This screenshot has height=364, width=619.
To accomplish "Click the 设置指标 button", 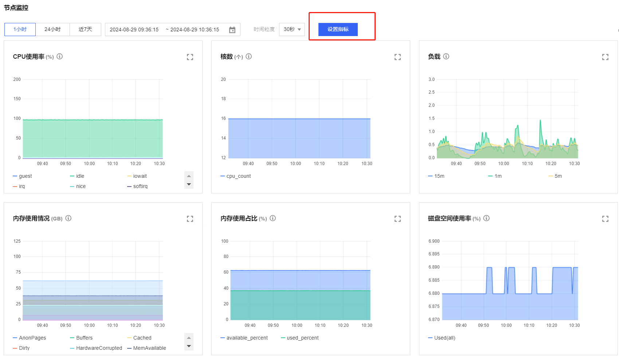I will [338, 30].
